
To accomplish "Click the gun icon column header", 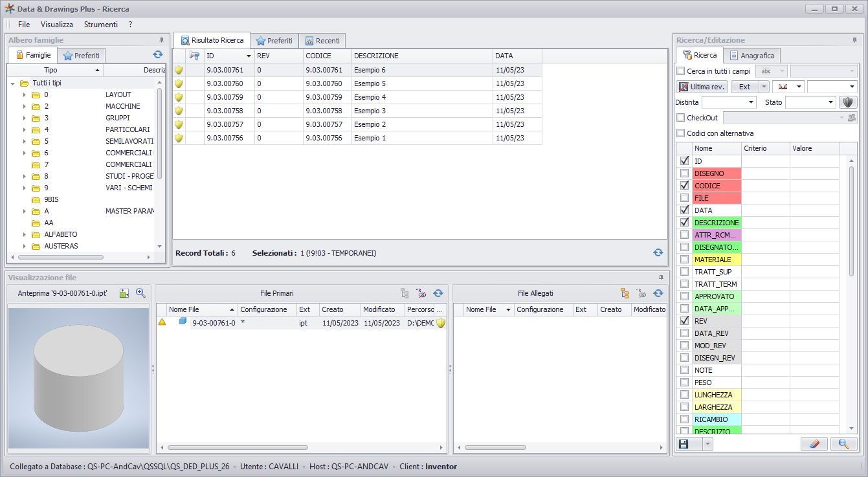I will (195, 56).
